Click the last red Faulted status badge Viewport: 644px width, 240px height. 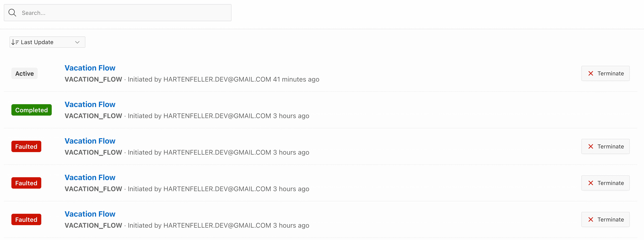coord(26,219)
